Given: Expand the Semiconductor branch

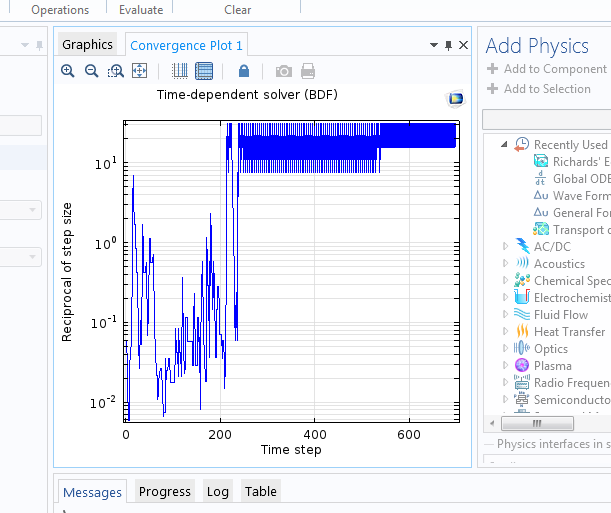Looking at the screenshot, I should [505, 399].
